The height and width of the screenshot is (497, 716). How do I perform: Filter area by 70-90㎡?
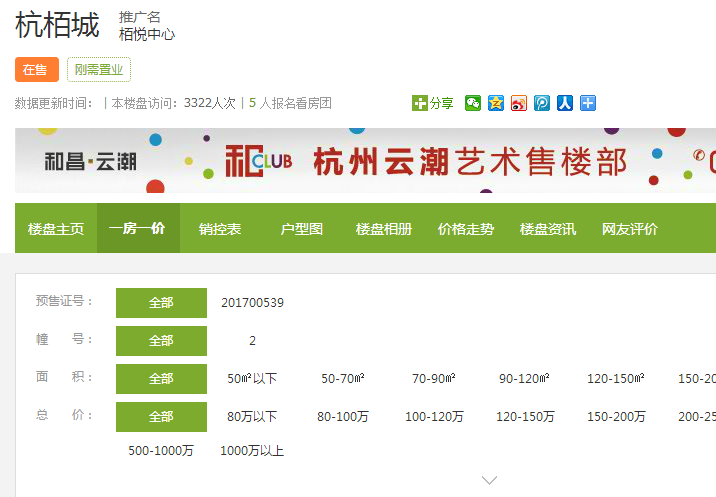(434, 379)
